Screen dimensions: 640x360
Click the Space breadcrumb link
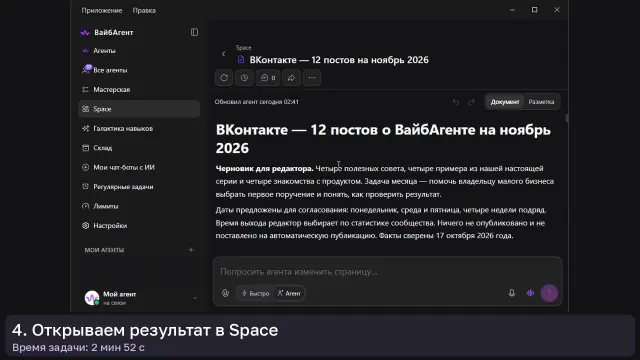(x=244, y=48)
